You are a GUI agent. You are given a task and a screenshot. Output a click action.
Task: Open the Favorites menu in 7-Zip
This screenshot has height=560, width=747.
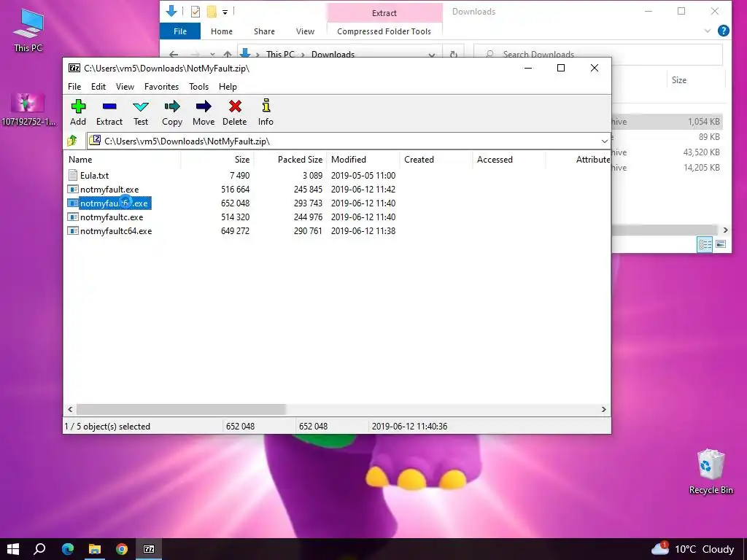161,87
